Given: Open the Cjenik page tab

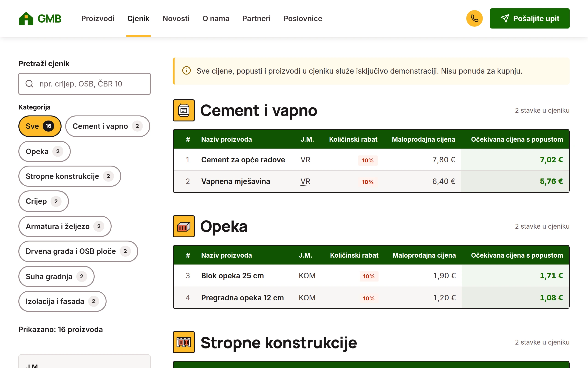Looking at the screenshot, I should click(138, 18).
